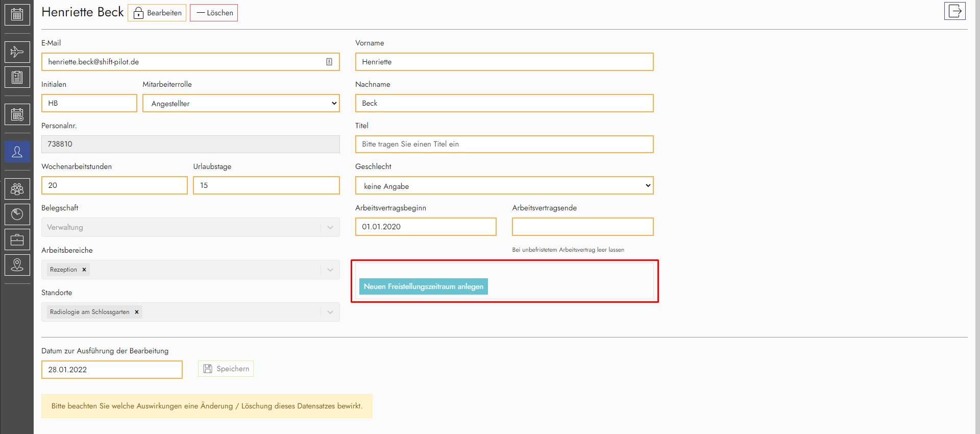Open the briefcase work areas icon
This screenshot has width=980, height=434.
(17, 240)
